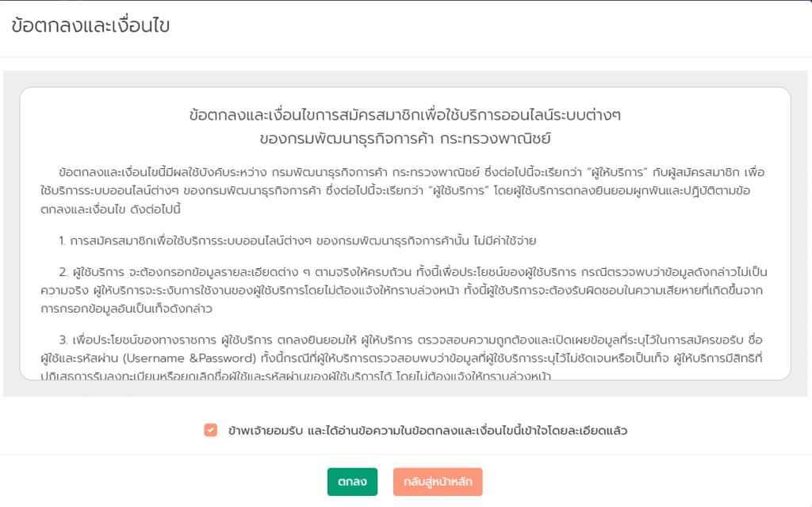Click paragraph 2 about user data accuracy

(x=406, y=287)
